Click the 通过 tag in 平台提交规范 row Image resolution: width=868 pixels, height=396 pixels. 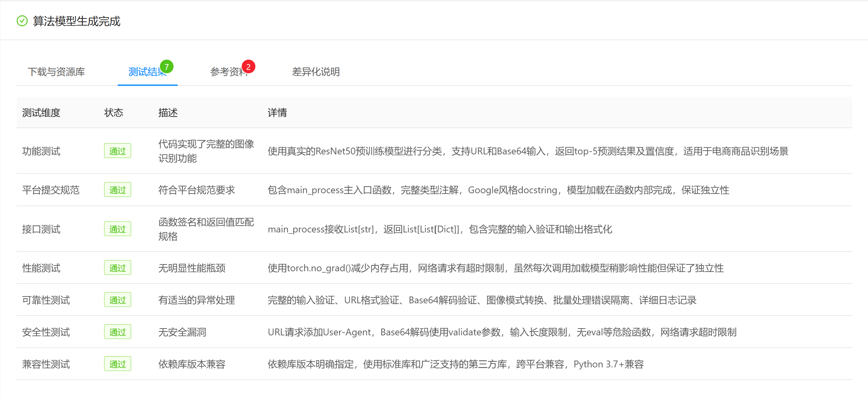coord(118,190)
